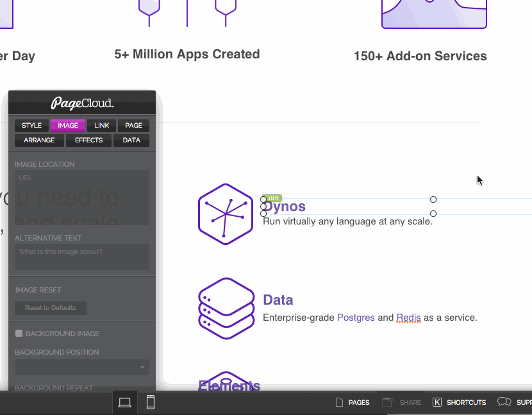Click the Elements heading link

pyautogui.click(x=229, y=385)
